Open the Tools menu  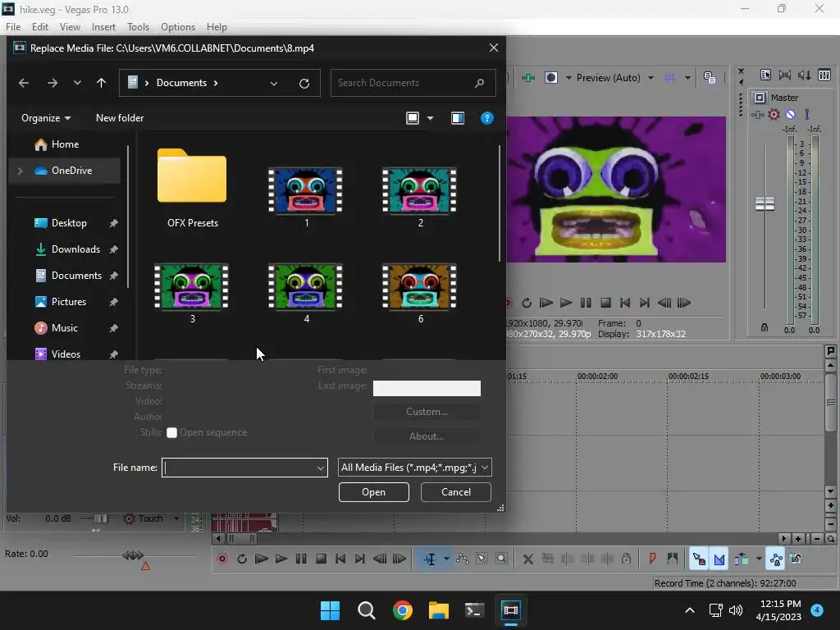tap(138, 27)
